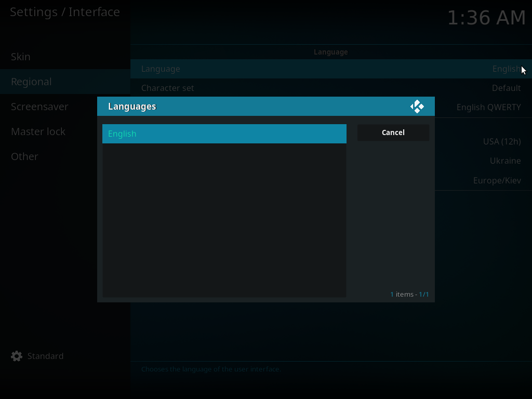This screenshot has width=532, height=399.
Task: Click the USA (12h) region format value
Action: 501,141
